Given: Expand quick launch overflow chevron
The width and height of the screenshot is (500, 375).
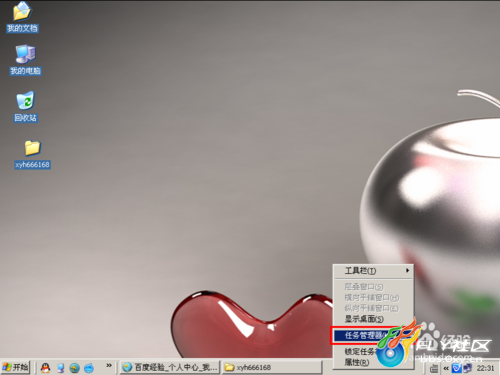Looking at the screenshot, I should click(x=109, y=365).
